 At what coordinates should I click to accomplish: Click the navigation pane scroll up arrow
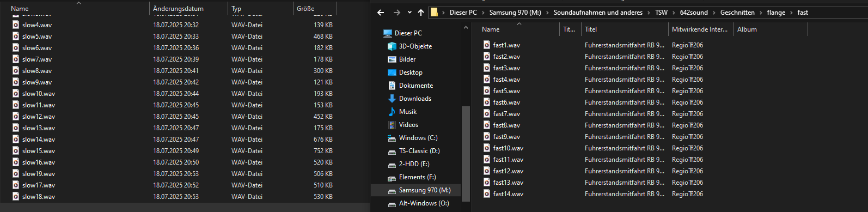pos(465,27)
